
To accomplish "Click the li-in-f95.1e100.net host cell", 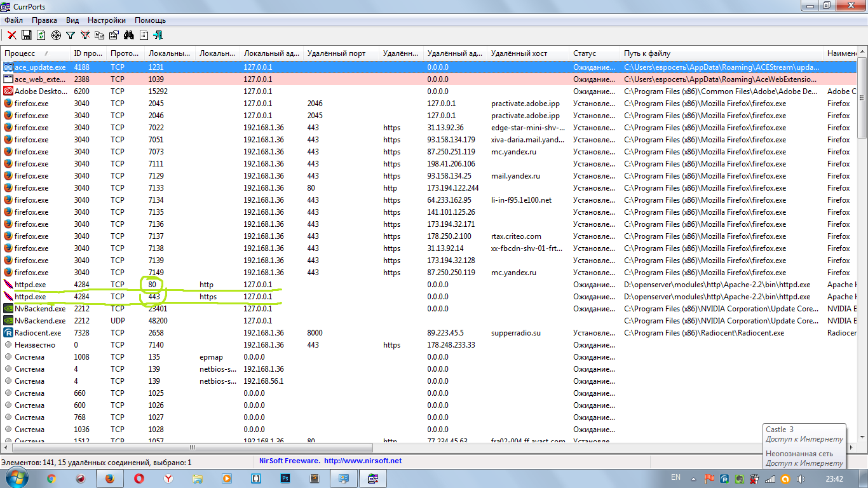I will click(521, 200).
